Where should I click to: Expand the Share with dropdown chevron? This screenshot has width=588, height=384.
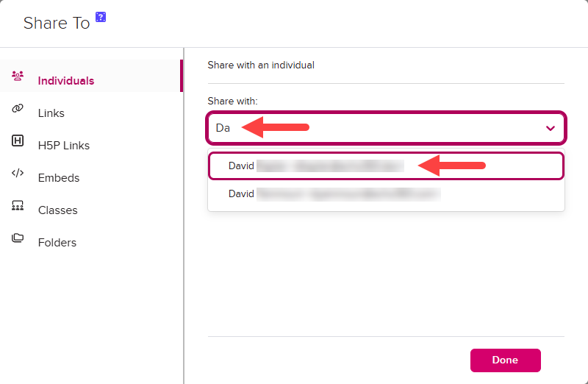tap(550, 128)
